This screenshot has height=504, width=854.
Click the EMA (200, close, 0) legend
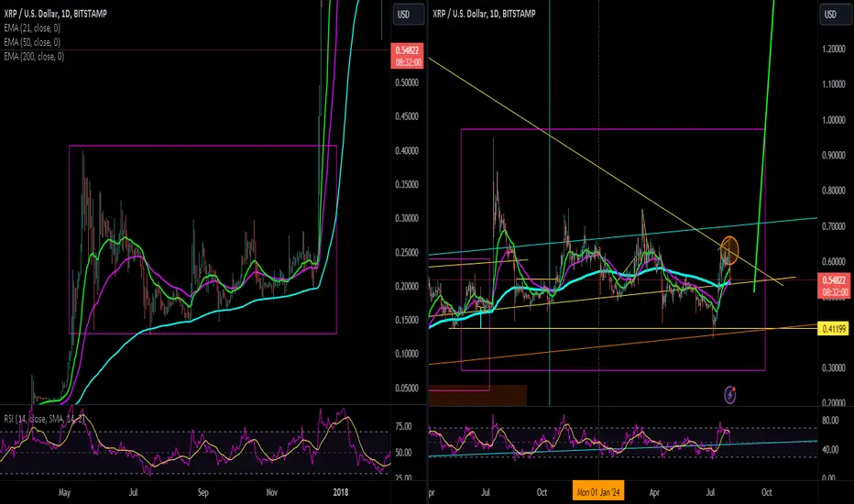click(x=34, y=56)
